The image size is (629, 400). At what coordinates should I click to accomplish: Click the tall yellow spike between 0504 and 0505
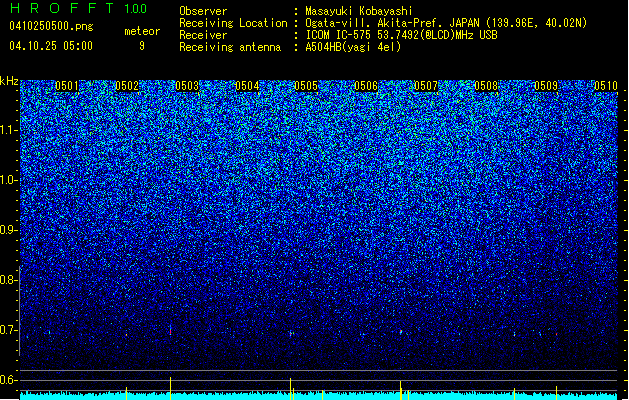click(x=290, y=388)
